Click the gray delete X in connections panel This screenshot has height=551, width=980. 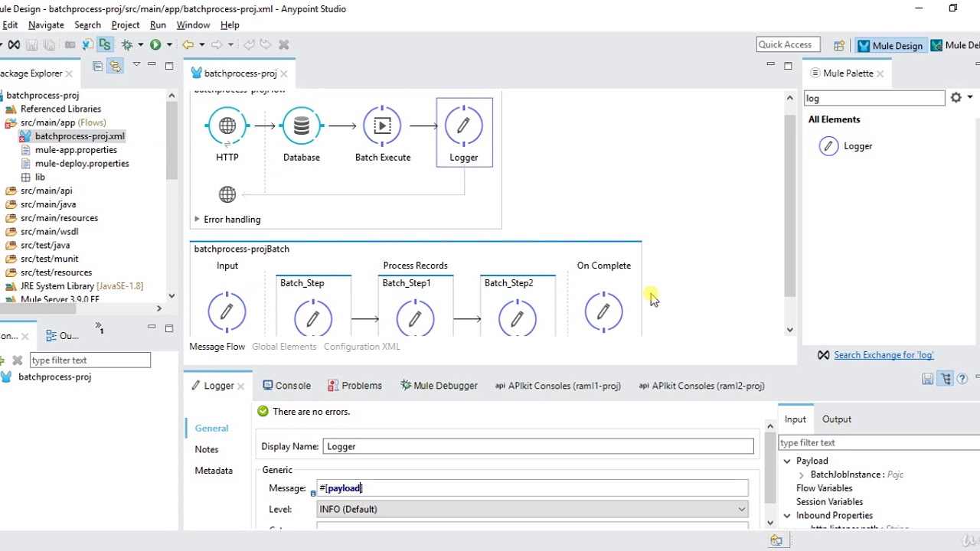point(18,360)
